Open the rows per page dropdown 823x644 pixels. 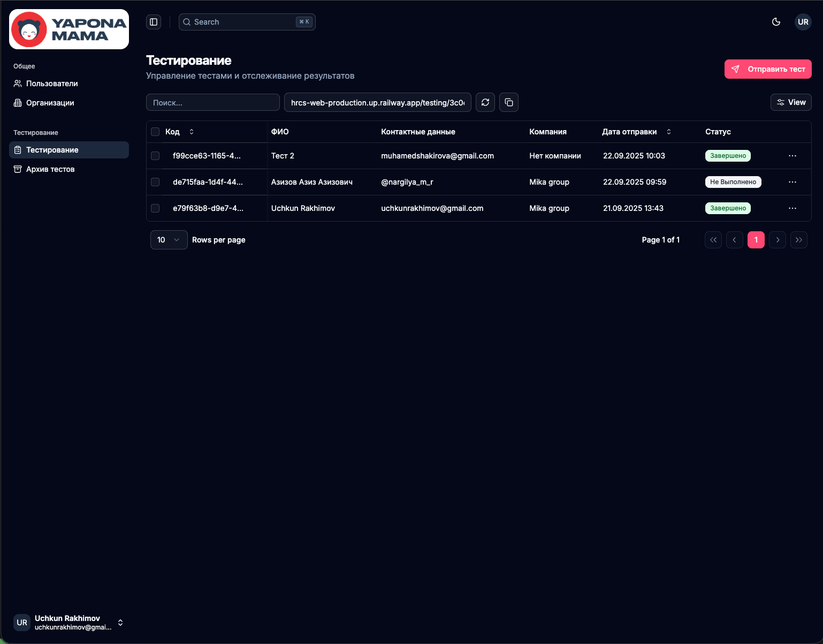coord(169,240)
